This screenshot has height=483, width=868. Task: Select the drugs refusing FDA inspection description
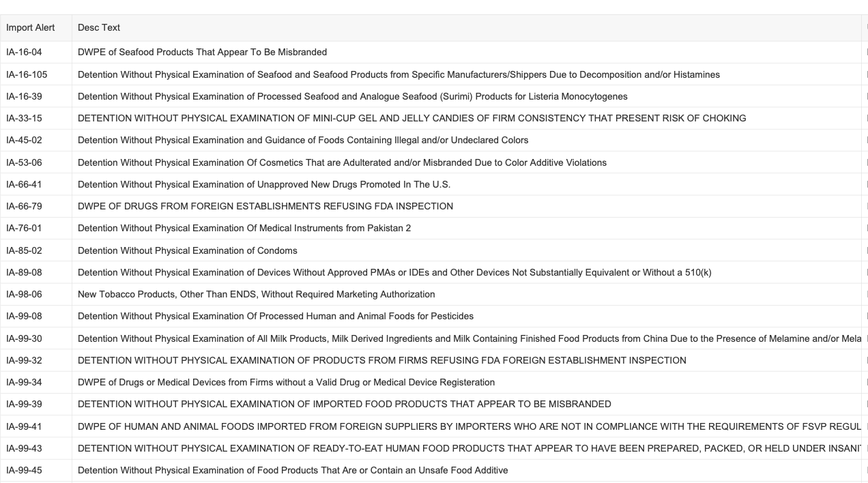[265, 206]
